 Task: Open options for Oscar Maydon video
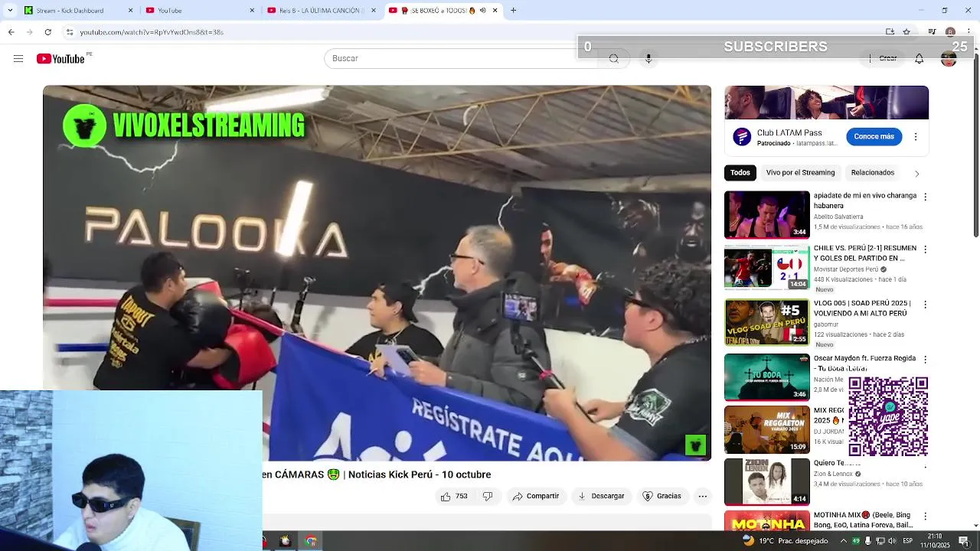[925, 359]
